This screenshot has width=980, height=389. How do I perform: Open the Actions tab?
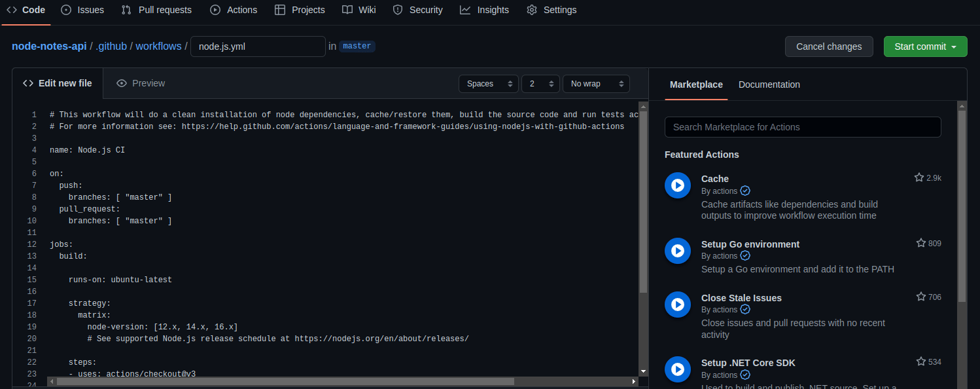(x=234, y=10)
